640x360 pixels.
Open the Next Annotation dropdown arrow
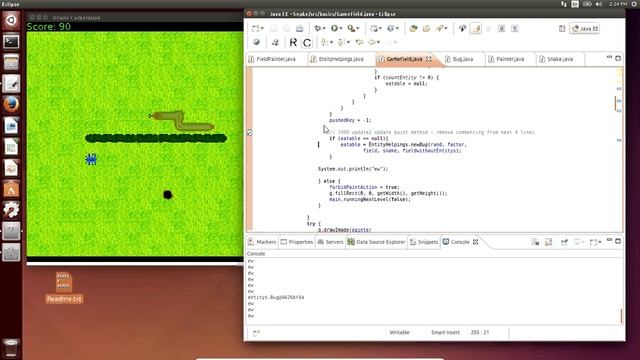[x=331, y=42]
